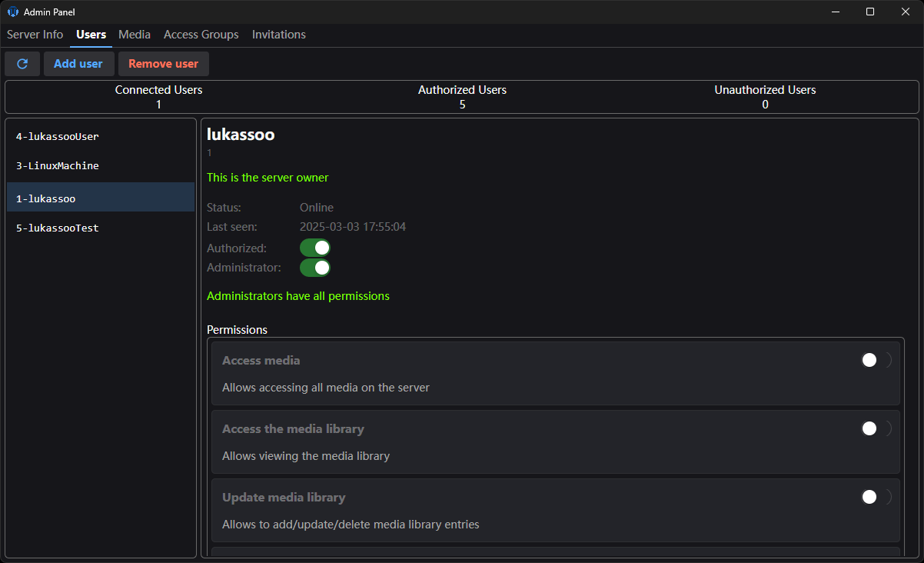Select user 3-LinuxMachine in the list

(x=101, y=165)
